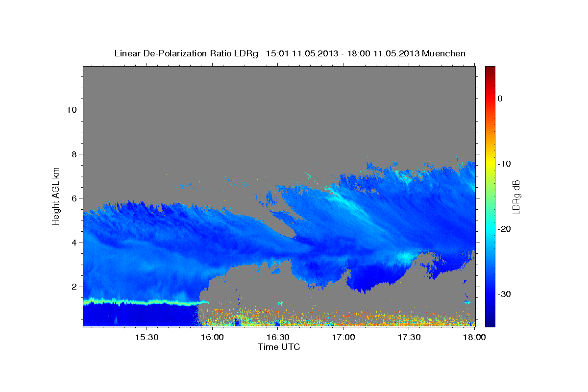Click the "LDRg dB" colorbar label

[x=515, y=196]
